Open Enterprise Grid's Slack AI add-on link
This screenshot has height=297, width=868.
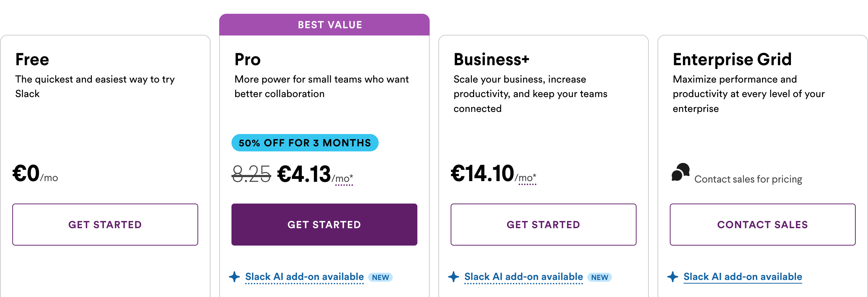[743, 277]
